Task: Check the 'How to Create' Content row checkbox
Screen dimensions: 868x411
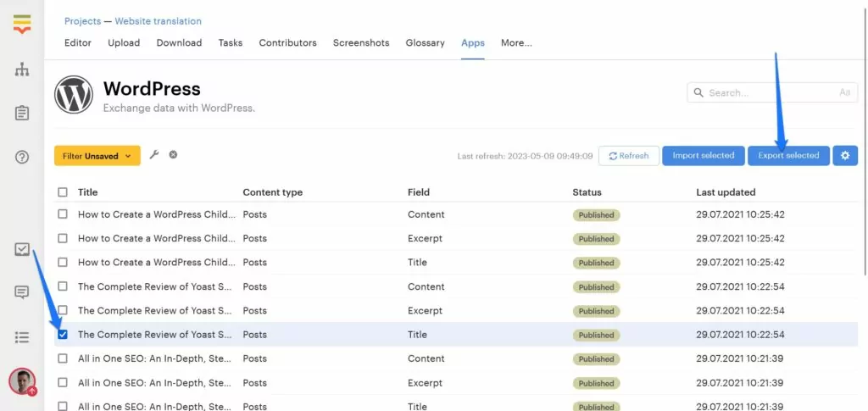Action: [63, 214]
